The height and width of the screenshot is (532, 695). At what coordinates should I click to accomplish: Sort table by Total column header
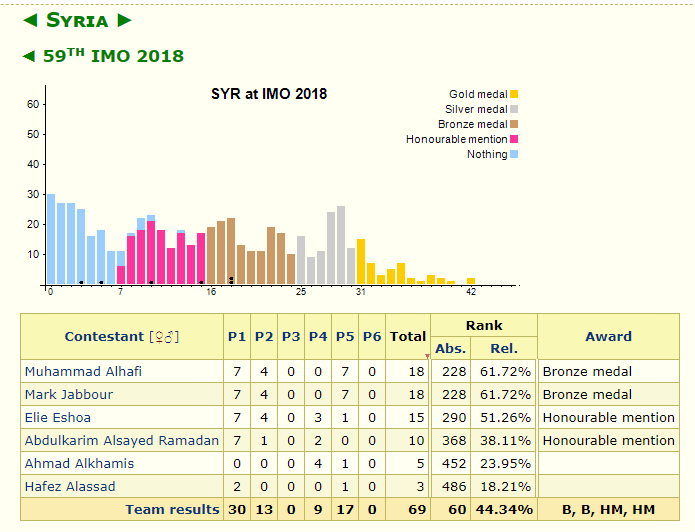407,337
